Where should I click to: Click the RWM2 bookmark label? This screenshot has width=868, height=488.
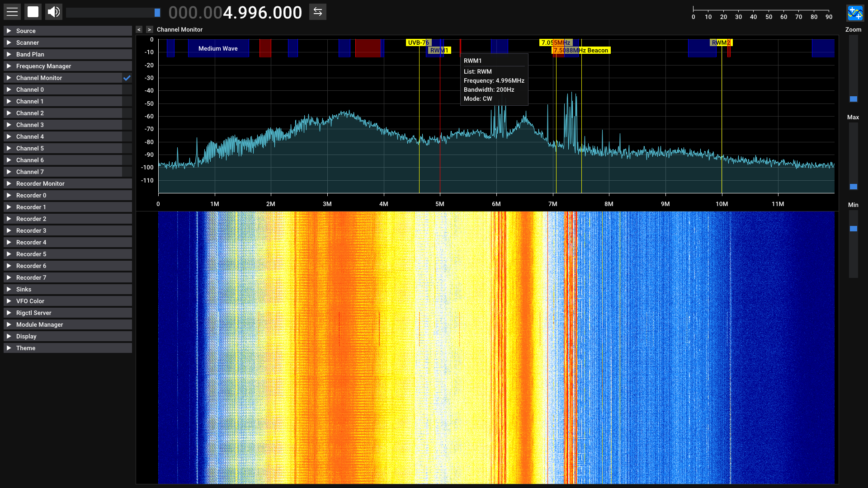721,42
